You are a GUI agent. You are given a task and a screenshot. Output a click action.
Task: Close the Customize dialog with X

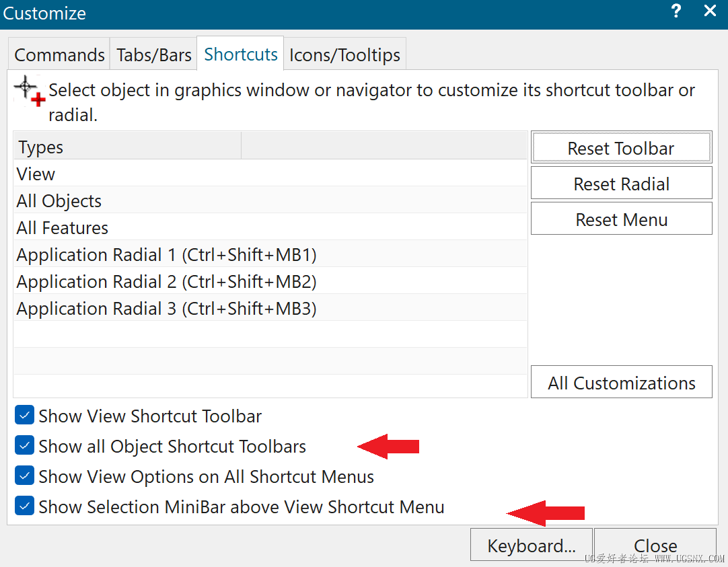coord(710,11)
